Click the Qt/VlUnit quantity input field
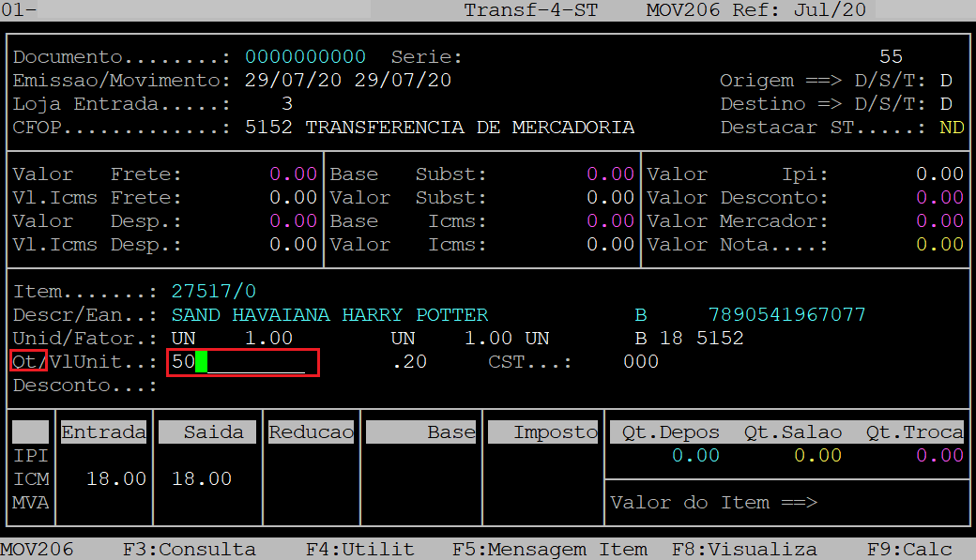This screenshot has height=560, width=976. click(243, 362)
